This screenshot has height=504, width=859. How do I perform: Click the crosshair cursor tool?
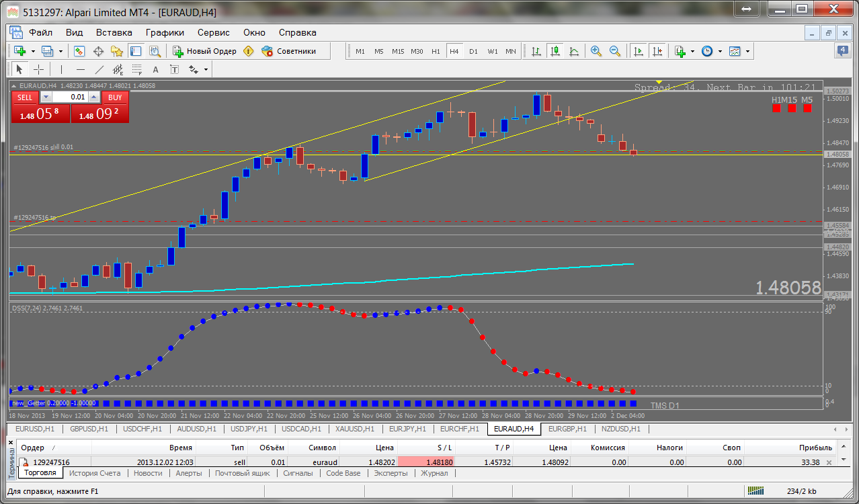[x=39, y=69]
